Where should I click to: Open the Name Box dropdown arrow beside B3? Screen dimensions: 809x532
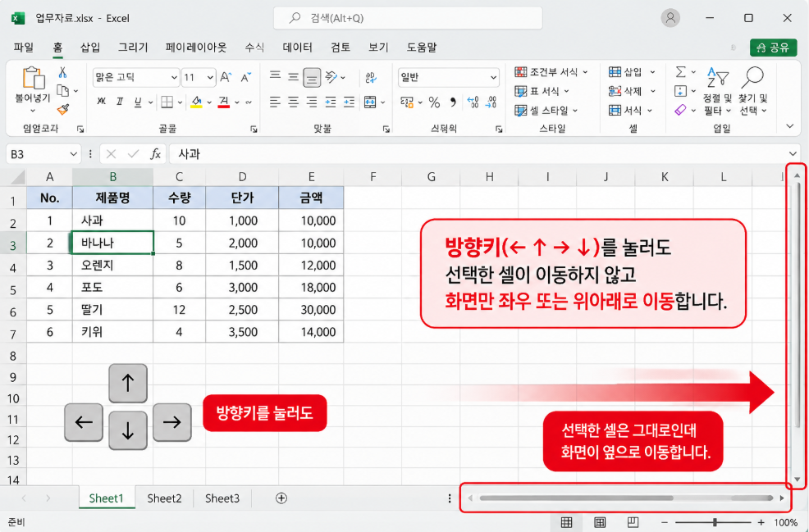tap(73, 154)
